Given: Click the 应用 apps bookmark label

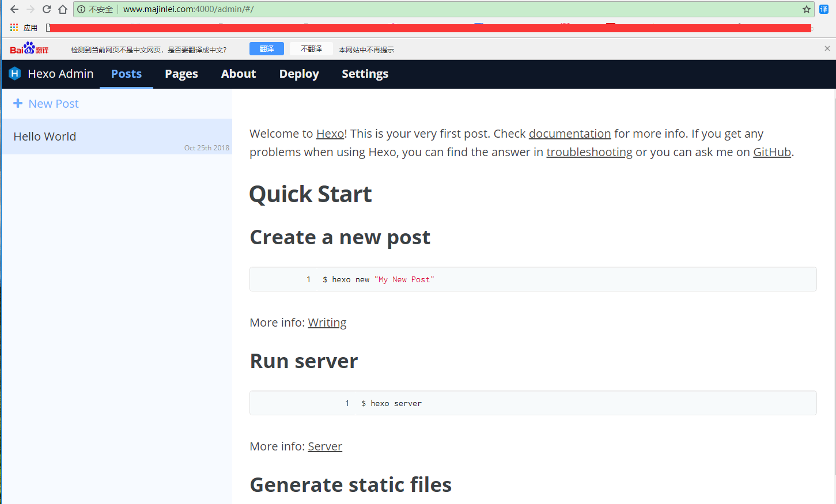Looking at the screenshot, I should (31, 28).
